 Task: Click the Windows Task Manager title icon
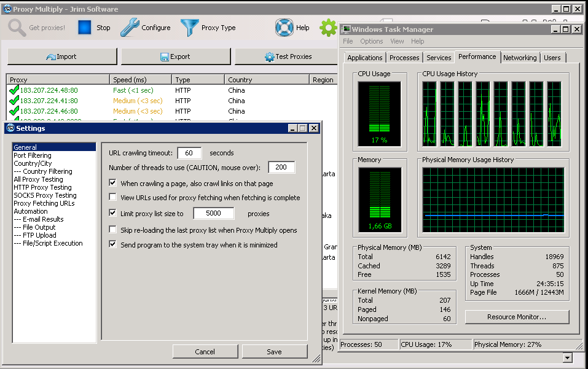click(x=346, y=29)
